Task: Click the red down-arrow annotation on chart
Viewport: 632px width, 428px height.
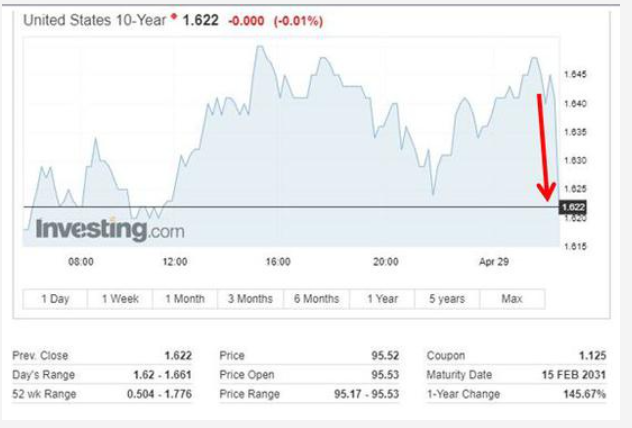Action: tap(544, 147)
